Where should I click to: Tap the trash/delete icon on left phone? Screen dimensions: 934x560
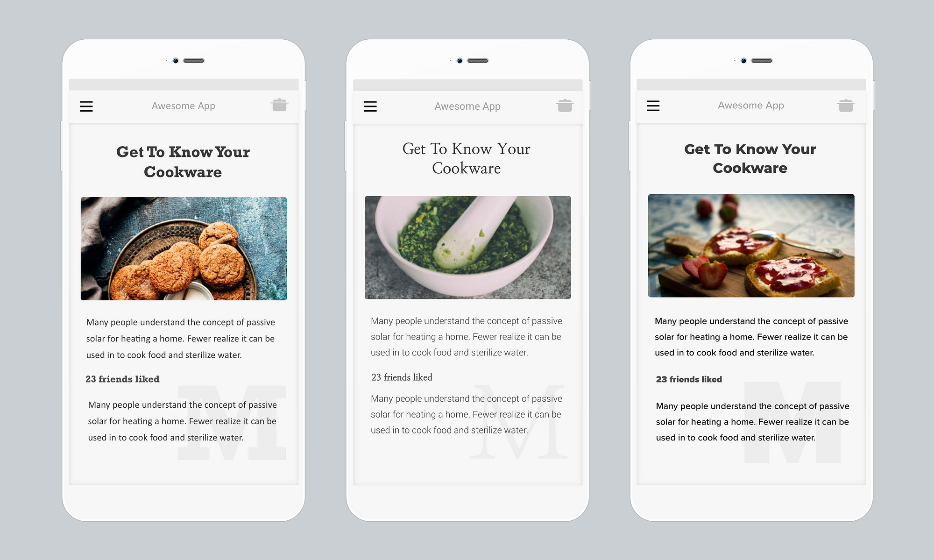(279, 106)
